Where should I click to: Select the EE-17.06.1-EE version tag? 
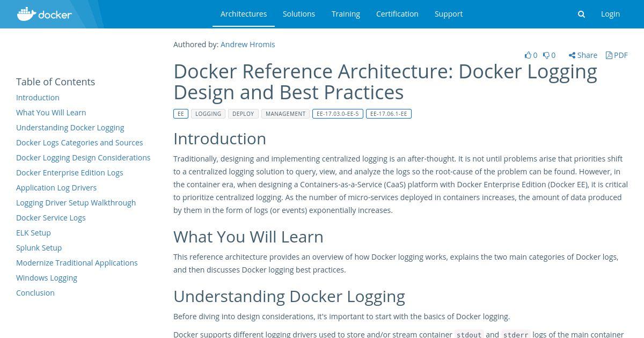click(389, 114)
